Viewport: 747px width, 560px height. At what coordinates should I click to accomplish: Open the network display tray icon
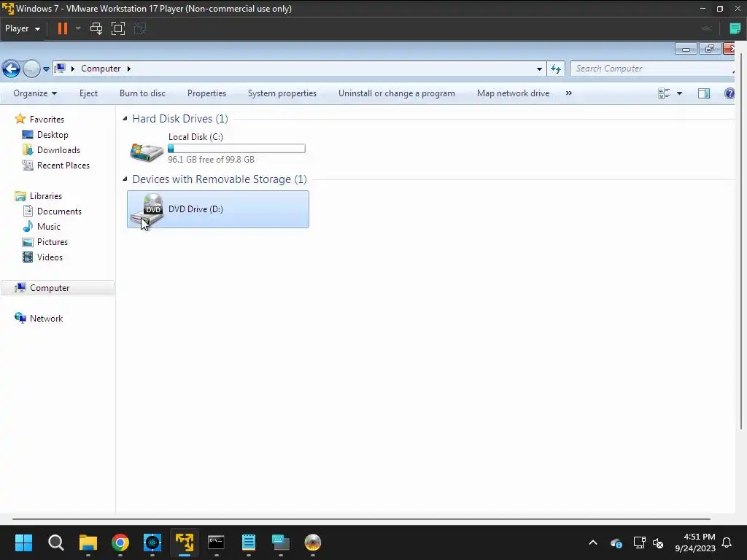[x=639, y=542]
